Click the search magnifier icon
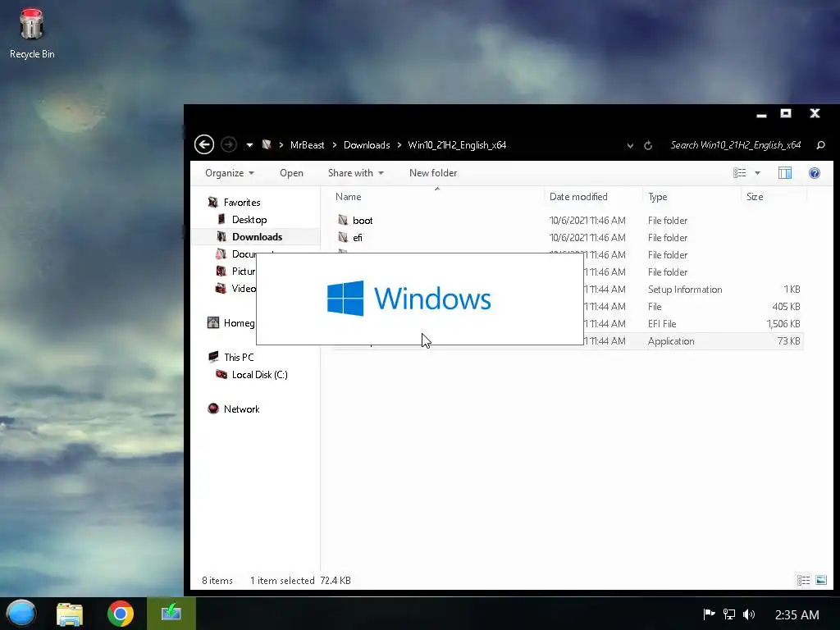 [x=820, y=145]
